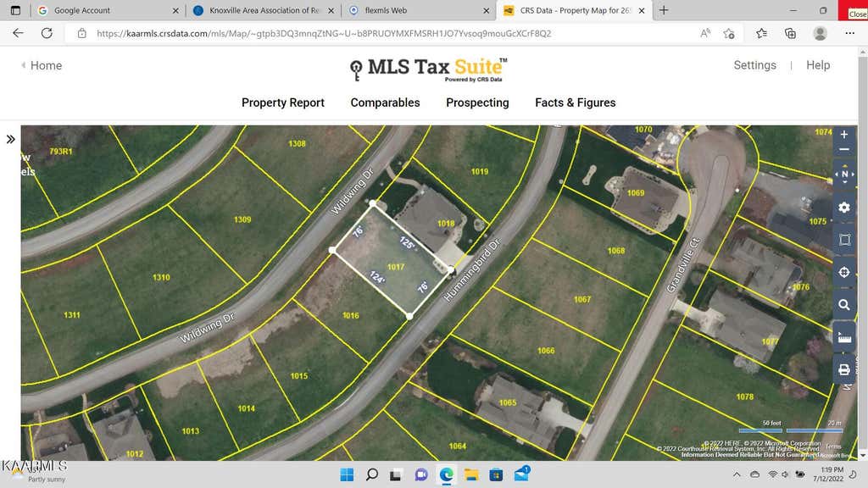This screenshot has height=488, width=868.
Task: Open Prospecting tab
Action: click(477, 103)
